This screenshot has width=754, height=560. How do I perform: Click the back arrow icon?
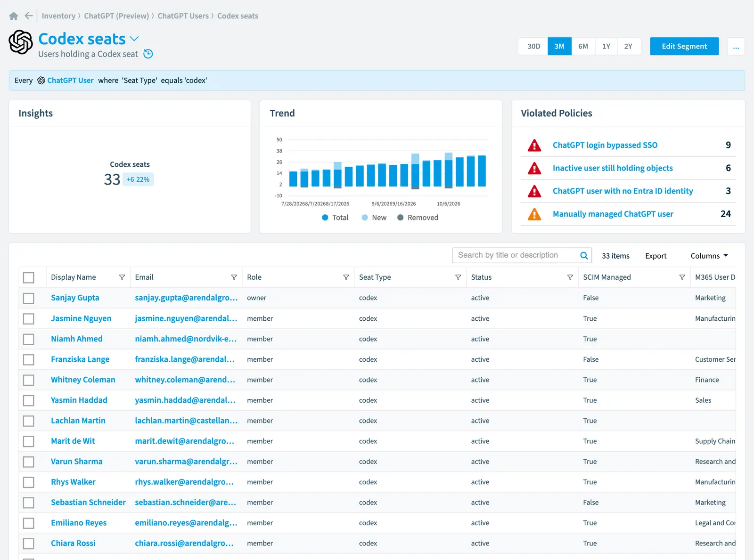29,16
